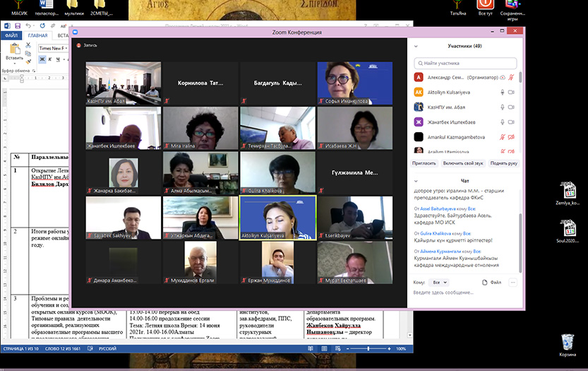Image resolution: width=588 pixels, height=371 pixels.
Task: Toggle underline Ч formatting in Word
Action: (x=59, y=59)
